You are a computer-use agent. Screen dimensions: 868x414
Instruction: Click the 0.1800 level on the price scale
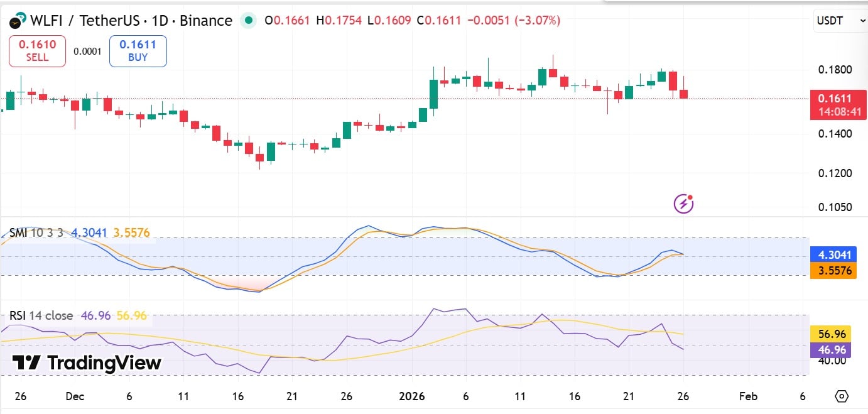click(835, 69)
